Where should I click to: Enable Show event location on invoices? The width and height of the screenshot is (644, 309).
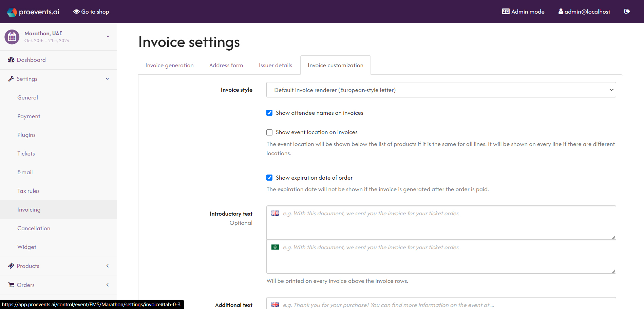pyautogui.click(x=269, y=132)
